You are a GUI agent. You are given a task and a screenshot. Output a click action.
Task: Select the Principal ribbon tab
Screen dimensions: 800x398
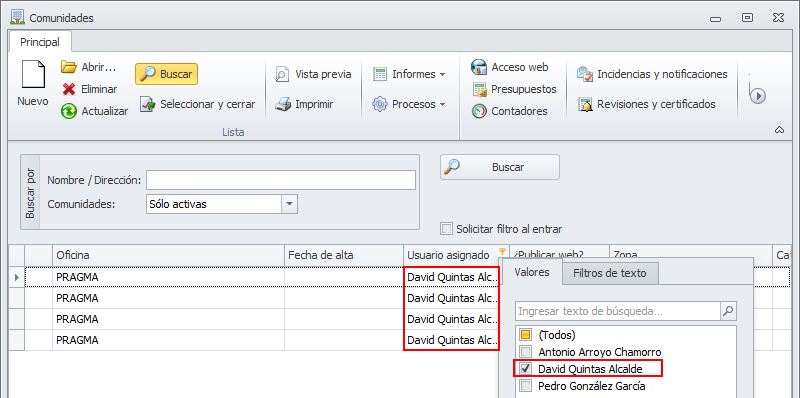click(x=40, y=42)
